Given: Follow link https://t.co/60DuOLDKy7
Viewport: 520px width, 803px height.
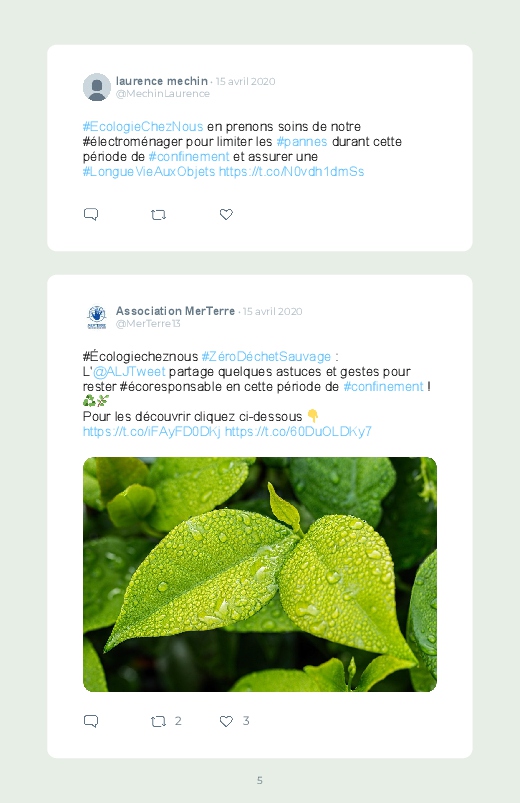Looking at the screenshot, I should point(299,431).
